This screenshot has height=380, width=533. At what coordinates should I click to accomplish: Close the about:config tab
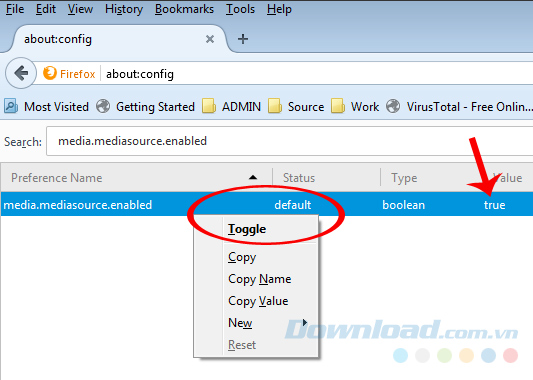[210, 39]
